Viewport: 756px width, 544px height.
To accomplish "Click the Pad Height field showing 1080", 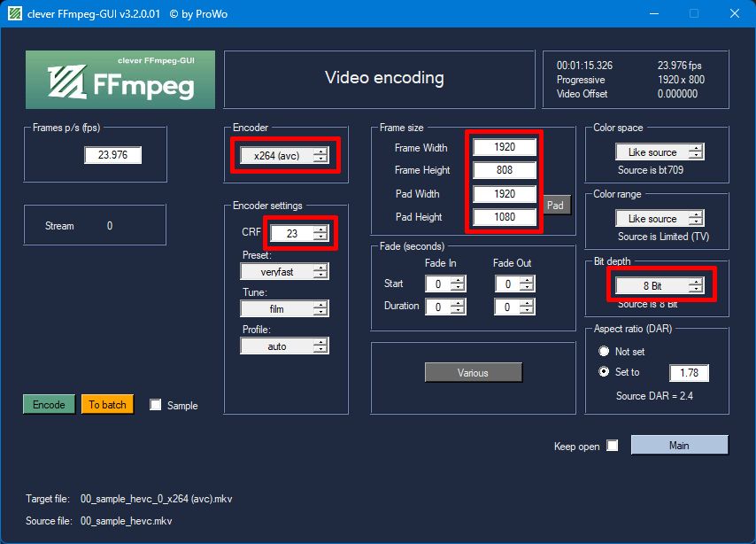I will click(x=505, y=217).
